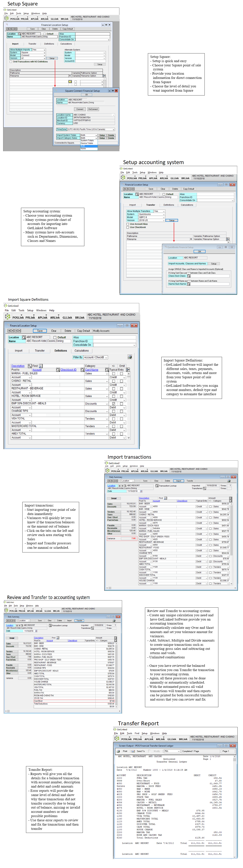Click the folder browse icon in Setup Square pathname row
This screenshot has width=243, height=868.
pos(70,82)
